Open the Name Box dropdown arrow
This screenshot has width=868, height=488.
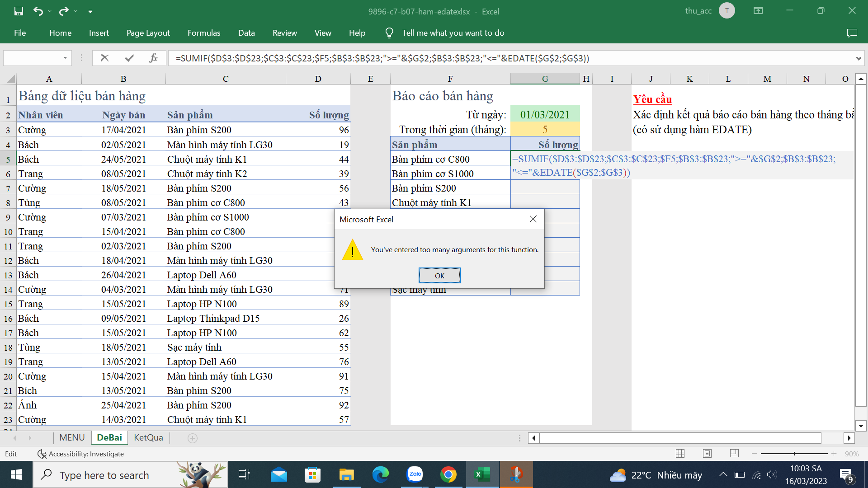(65, 58)
